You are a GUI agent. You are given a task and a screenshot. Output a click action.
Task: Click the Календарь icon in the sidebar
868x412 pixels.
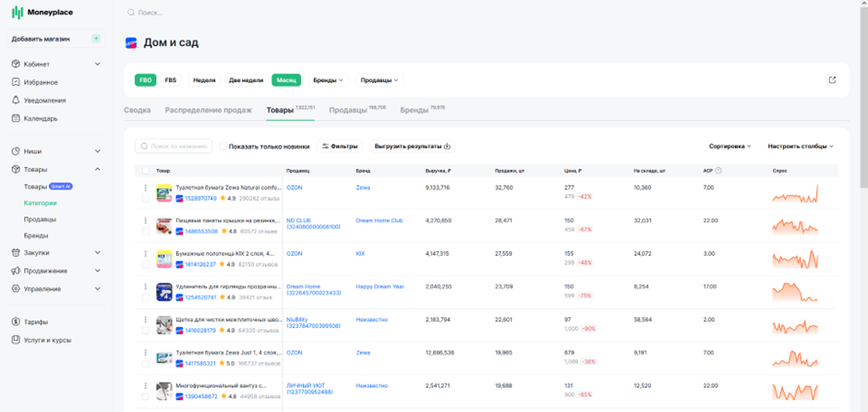coord(16,118)
